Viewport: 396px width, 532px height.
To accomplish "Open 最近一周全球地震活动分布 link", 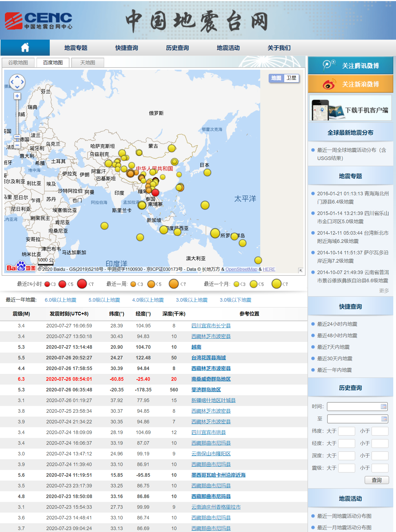I will click(x=351, y=154).
